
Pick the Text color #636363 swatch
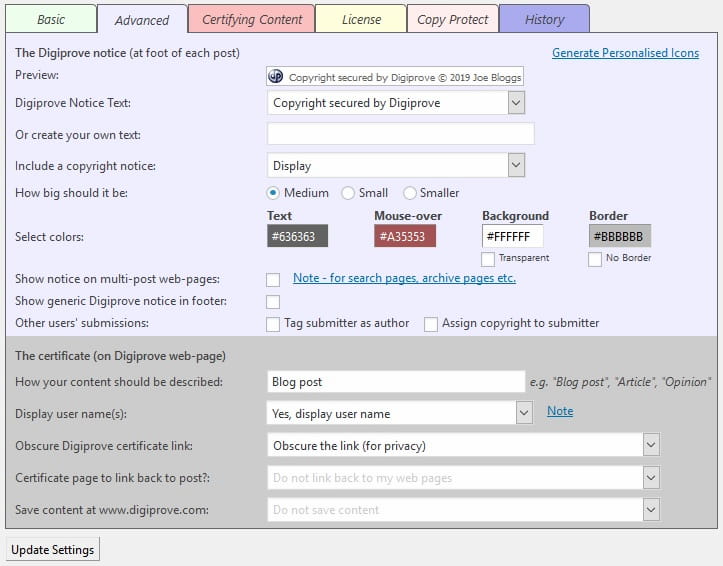pos(297,236)
